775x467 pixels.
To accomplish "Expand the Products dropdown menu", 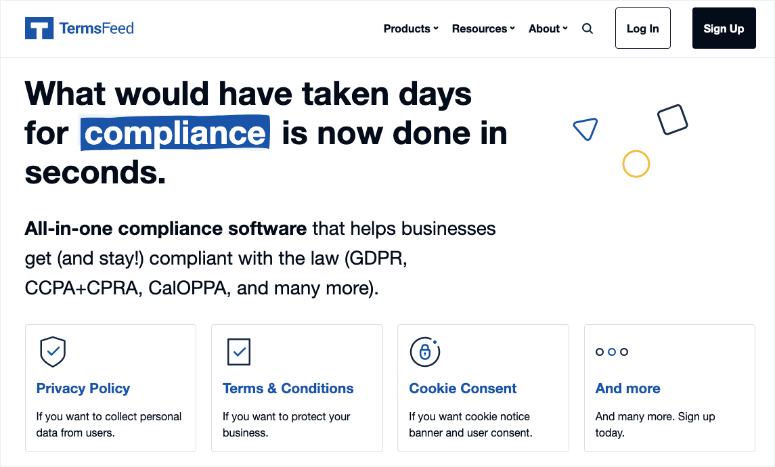I will tap(411, 29).
